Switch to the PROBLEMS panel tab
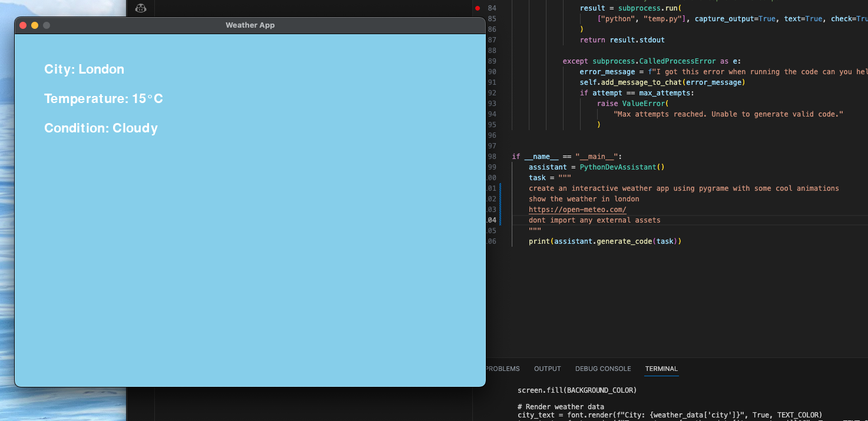The width and height of the screenshot is (868, 421). [502, 369]
